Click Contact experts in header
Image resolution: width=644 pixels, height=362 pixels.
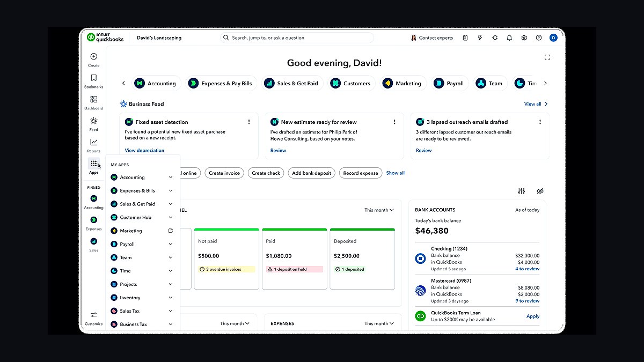pyautogui.click(x=432, y=38)
